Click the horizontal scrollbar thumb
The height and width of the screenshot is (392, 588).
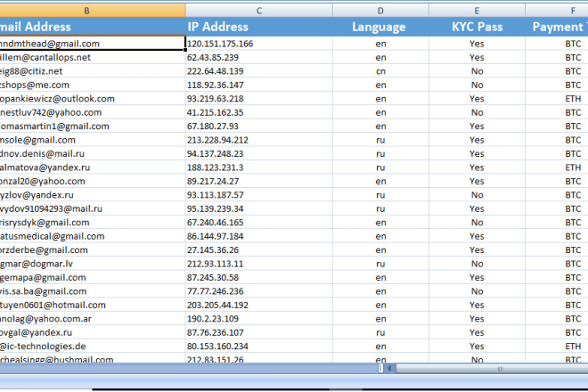pos(492,369)
